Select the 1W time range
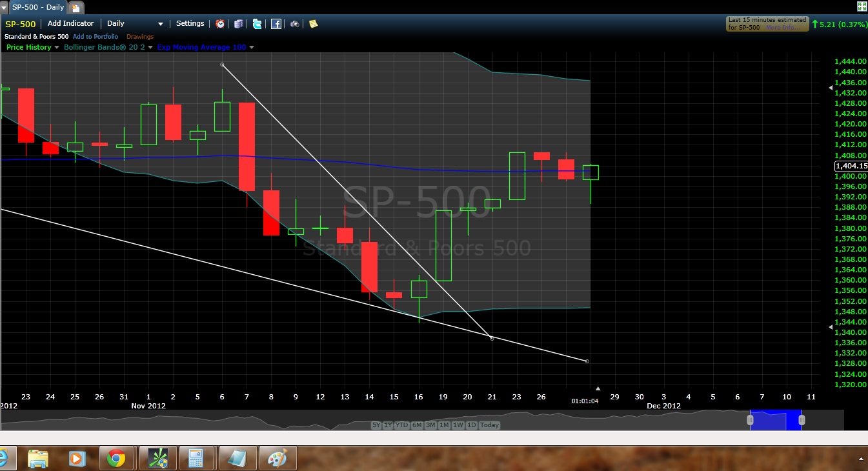The image size is (868, 471). [x=458, y=425]
